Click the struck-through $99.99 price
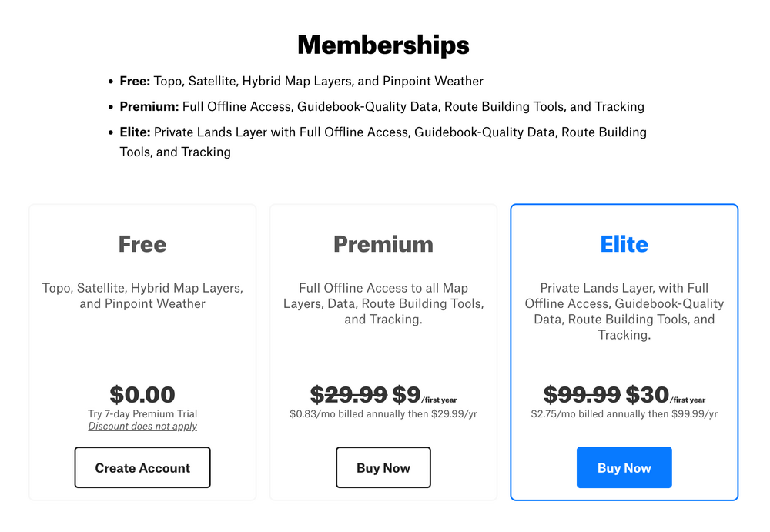770x532 pixels. (582, 394)
